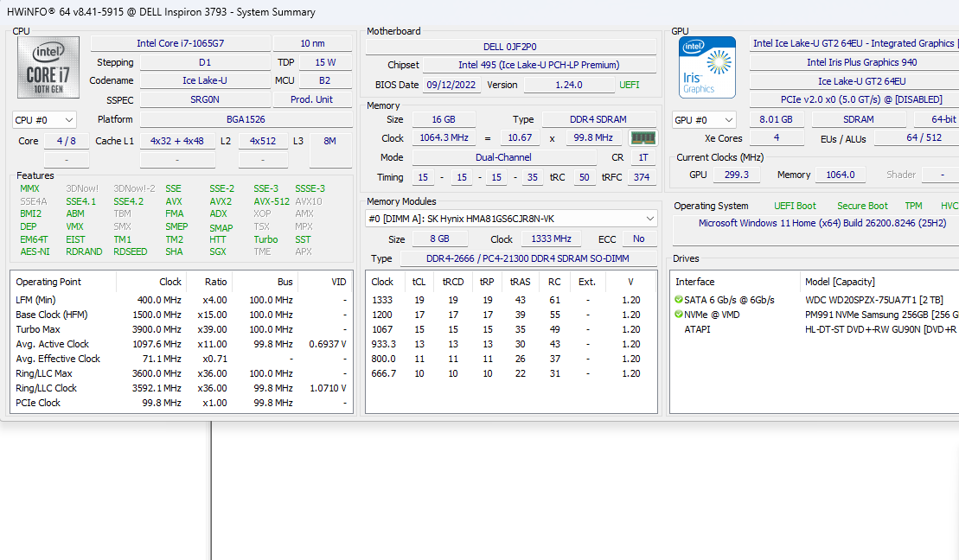The width and height of the screenshot is (959, 560).
Task: Select the Turbo Max operating point row
Action: pos(182,329)
